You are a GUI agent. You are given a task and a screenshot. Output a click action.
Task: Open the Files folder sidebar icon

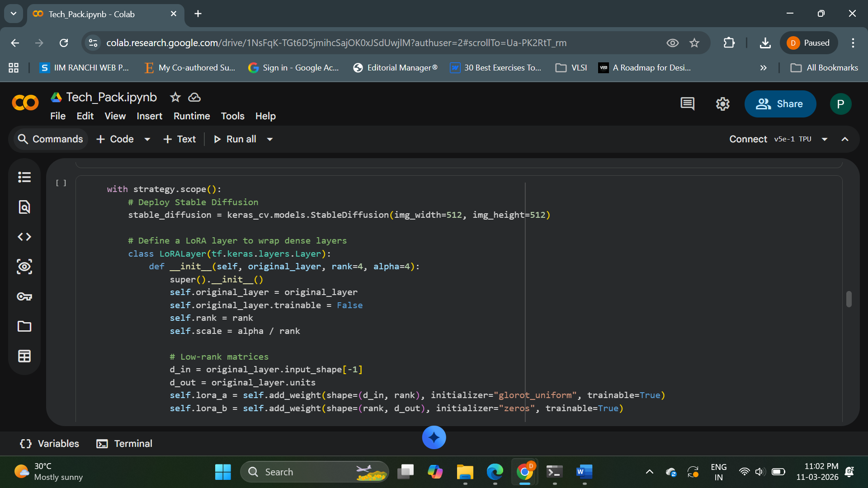pos(24,326)
